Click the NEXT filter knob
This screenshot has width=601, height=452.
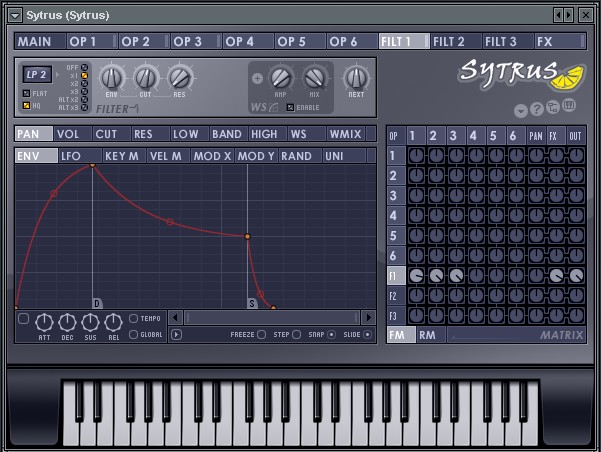(356, 78)
